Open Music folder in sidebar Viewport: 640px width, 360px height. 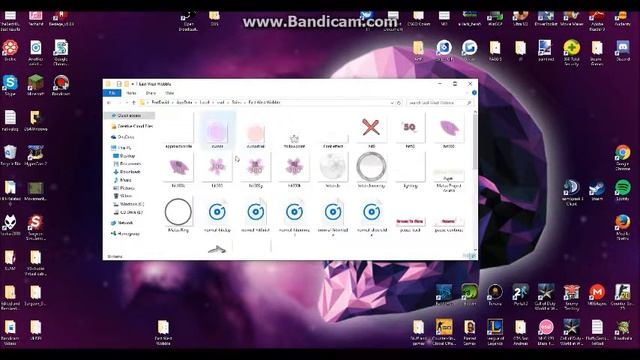tap(122, 180)
